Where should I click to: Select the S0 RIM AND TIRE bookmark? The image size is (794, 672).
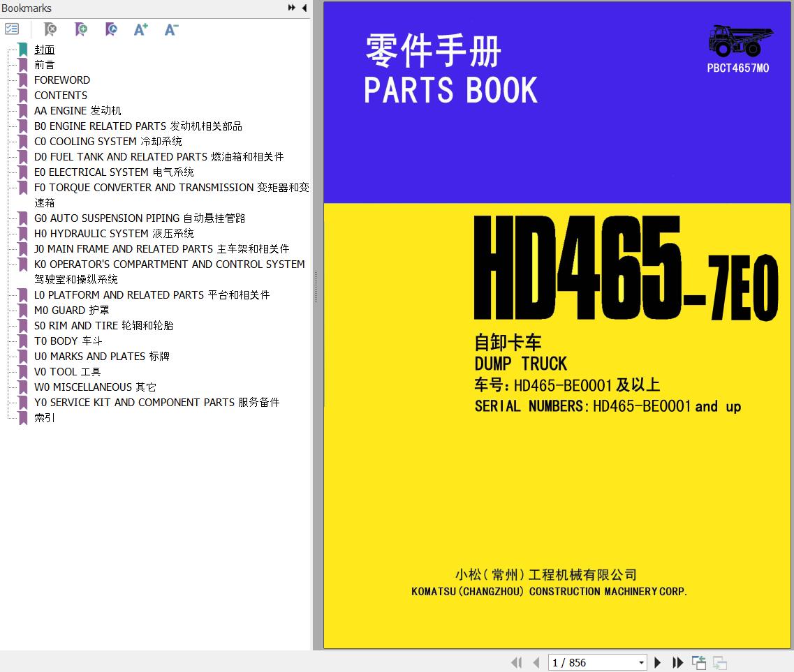tap(103, 325)
